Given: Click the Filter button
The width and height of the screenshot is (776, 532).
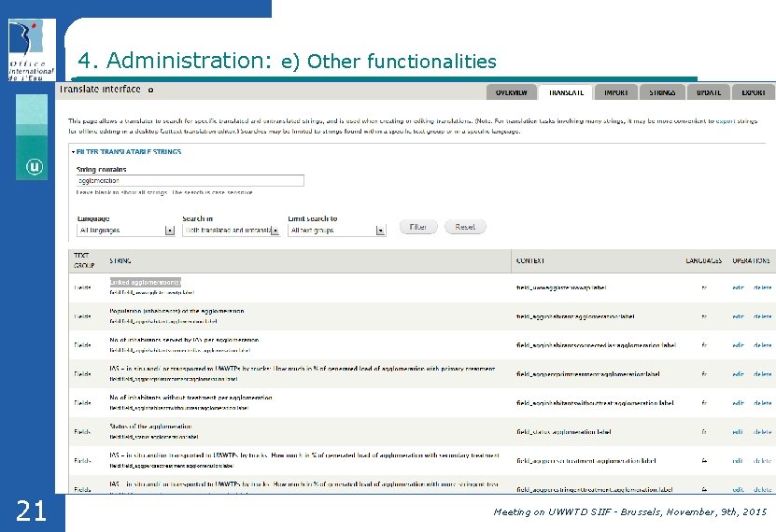Looking at the screenshot, I should [x=418, y=227].
